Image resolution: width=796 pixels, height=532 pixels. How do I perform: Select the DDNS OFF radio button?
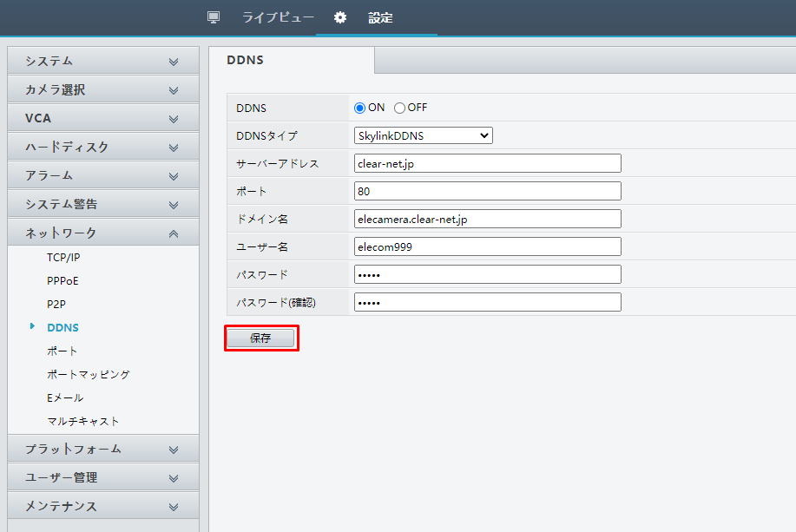pos(399,108)
